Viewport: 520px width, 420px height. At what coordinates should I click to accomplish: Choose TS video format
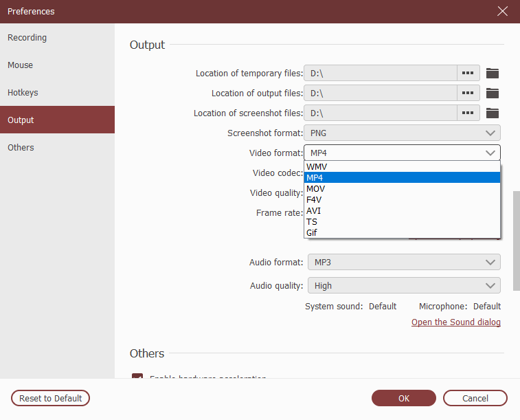(402, 221)
